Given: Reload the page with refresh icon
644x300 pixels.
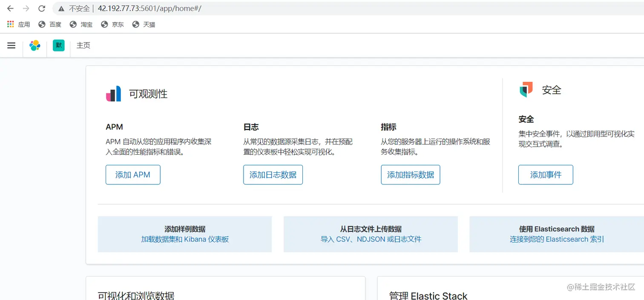Looking at the screenshot, I should point(42,9).
